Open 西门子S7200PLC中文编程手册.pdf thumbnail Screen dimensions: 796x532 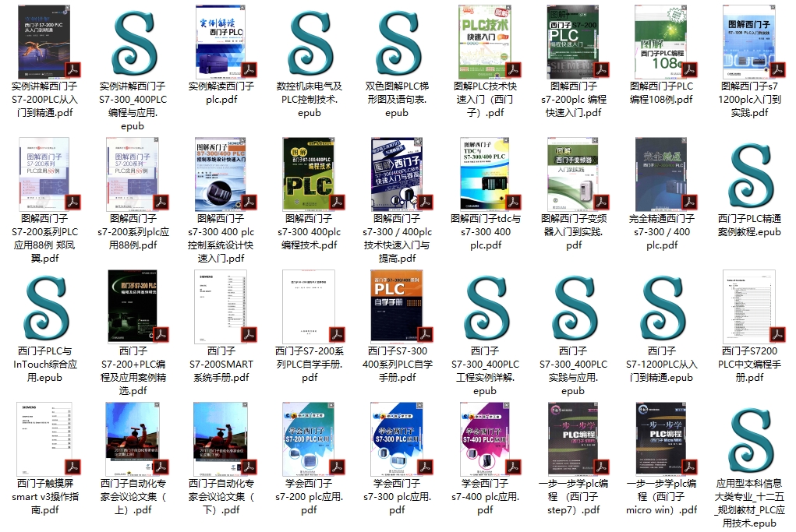[749, 307]
